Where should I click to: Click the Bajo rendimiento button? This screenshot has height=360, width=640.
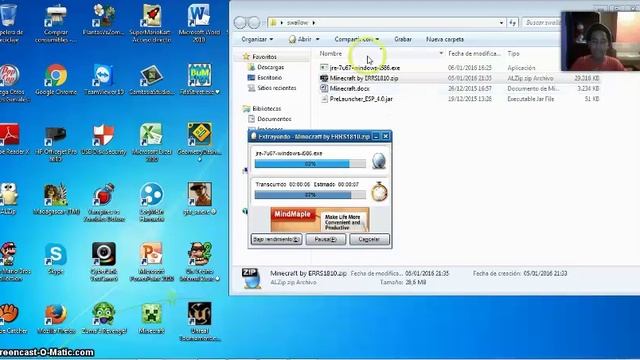pyautogui.click(x=276, y=239)
